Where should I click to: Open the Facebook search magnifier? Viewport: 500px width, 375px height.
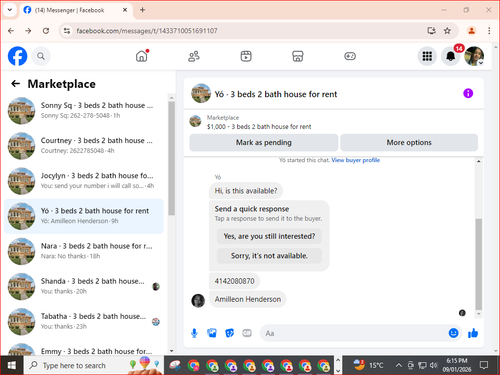[41, 56]
